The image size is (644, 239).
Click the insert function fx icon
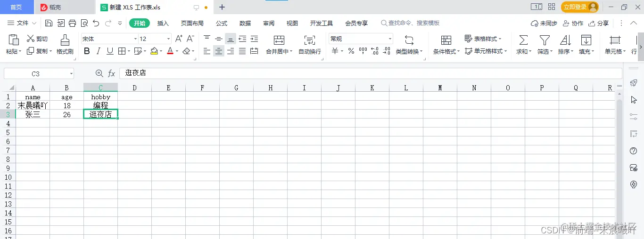112,73
